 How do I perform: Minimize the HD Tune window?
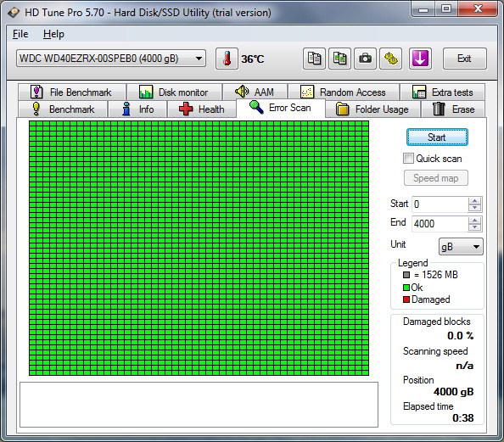click(x=423, y=9)
